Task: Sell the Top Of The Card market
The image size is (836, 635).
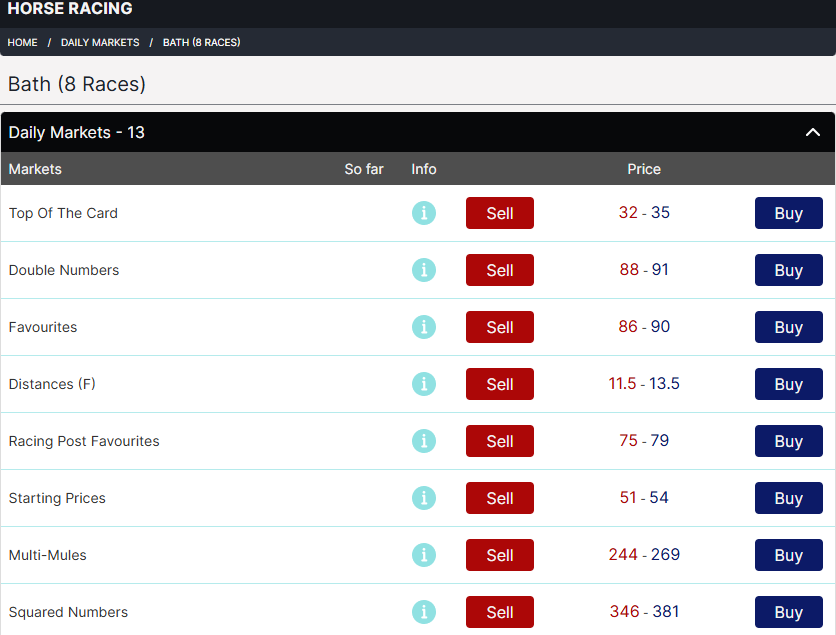Action: coord(499,213)
